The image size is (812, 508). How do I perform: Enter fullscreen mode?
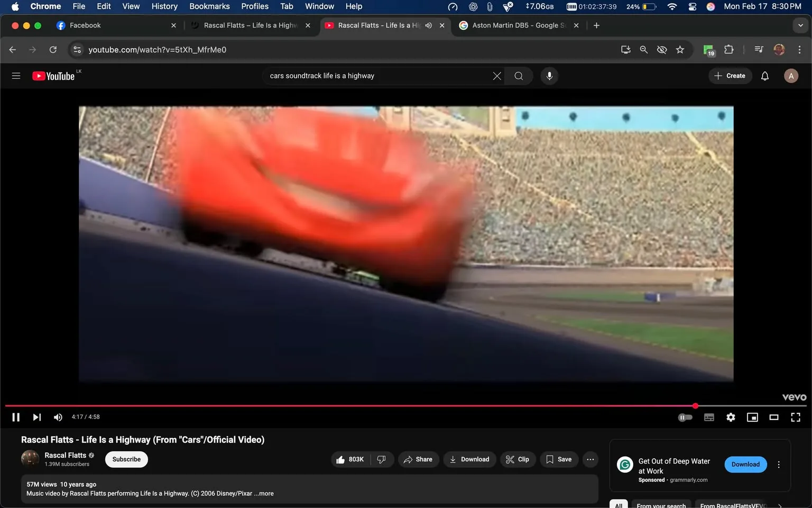795,417
